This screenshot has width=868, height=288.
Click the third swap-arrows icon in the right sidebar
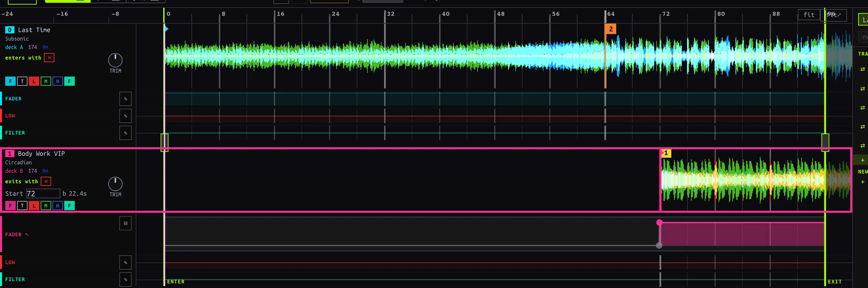862,108
